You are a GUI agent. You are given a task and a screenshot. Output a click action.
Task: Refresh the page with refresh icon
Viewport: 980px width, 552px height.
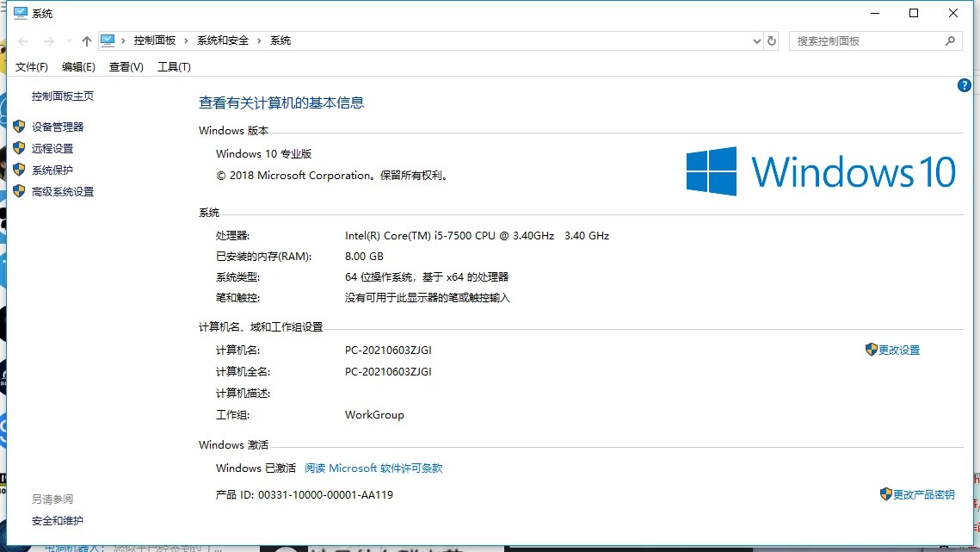771,40
